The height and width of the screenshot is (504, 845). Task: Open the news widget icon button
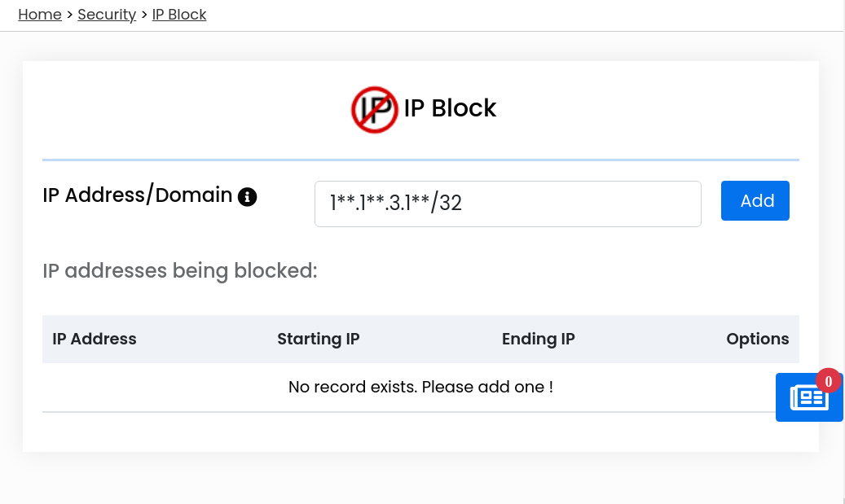coord(809,397)
